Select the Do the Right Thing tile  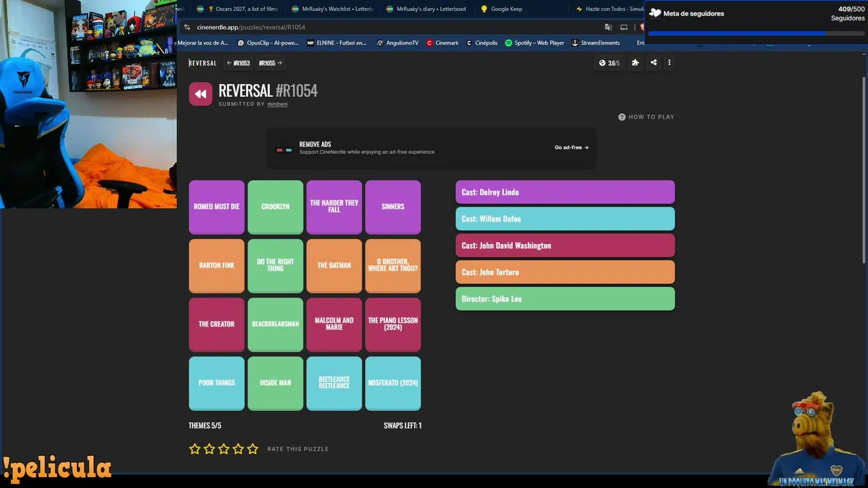(275, 266)
